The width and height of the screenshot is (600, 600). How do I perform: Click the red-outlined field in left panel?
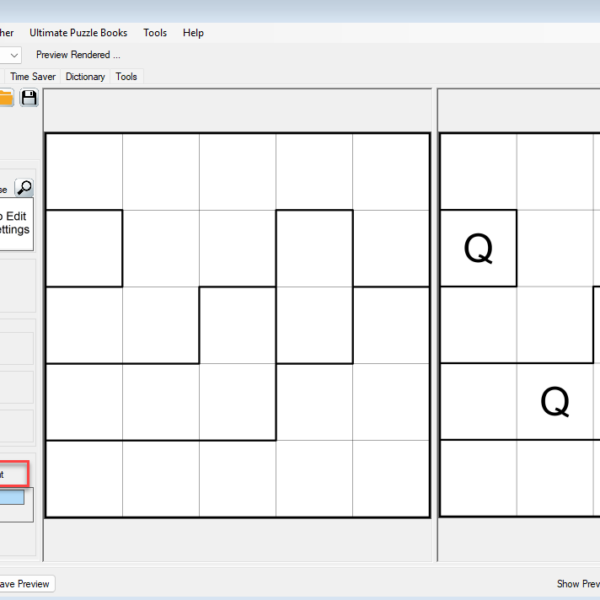click(x=14, y=474)
